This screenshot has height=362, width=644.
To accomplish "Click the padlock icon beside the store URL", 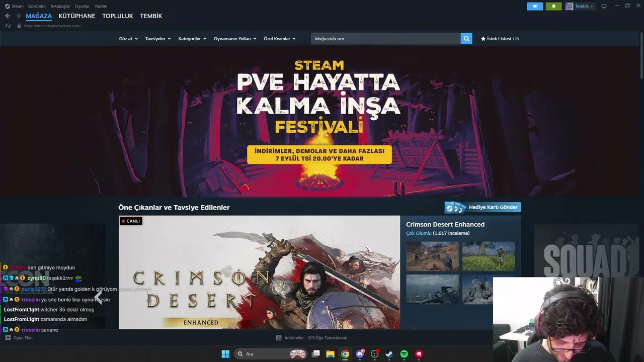I will coord(19,26).
